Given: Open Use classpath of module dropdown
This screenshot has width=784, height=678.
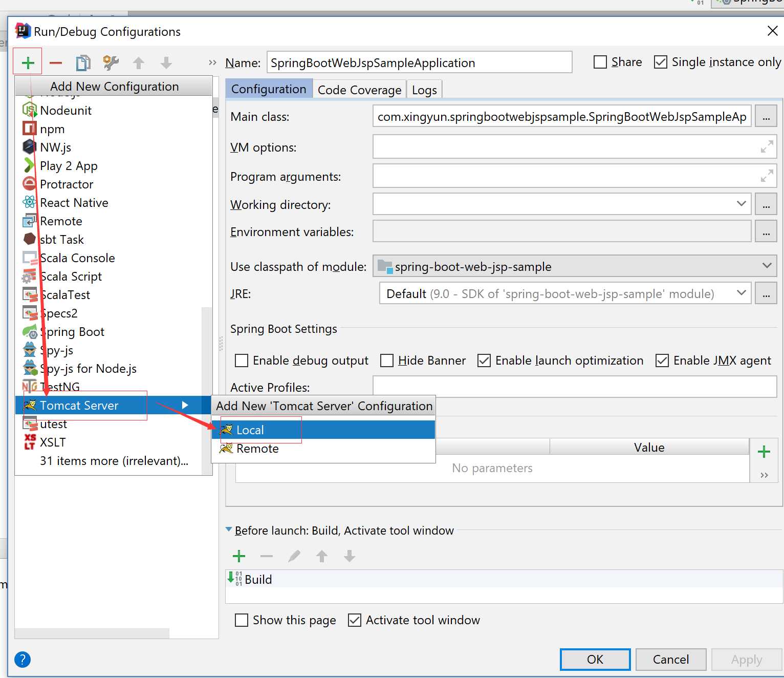Looking at the screenshot, I should click(575, 266).
